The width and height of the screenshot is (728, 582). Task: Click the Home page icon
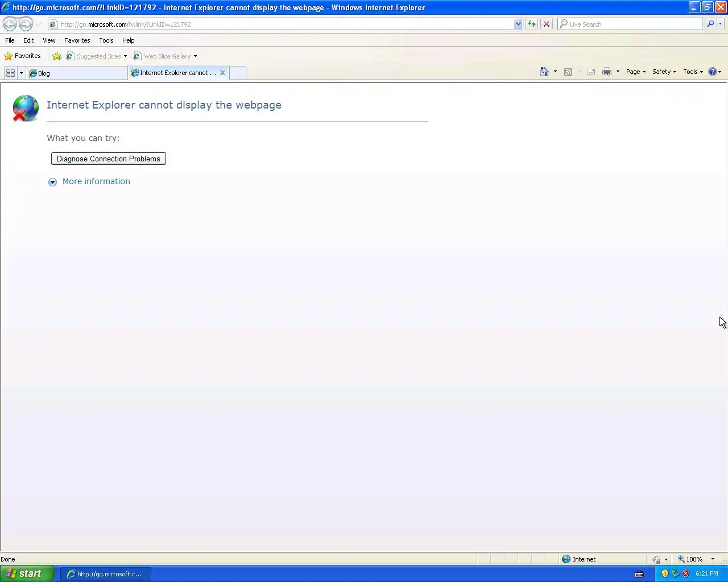[544, 72]
